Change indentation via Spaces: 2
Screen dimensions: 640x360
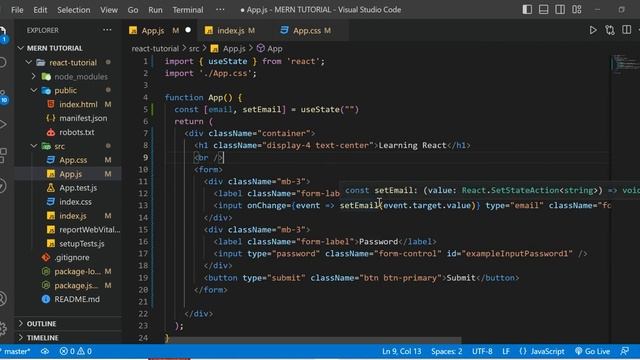pyautogui.click(x=447, y=351)
